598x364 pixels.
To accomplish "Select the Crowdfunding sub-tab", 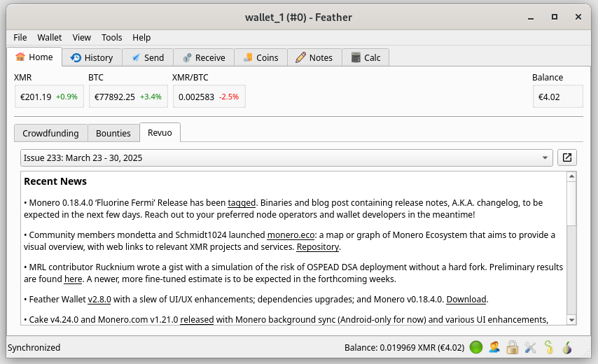I will click(x=50, y=133).
